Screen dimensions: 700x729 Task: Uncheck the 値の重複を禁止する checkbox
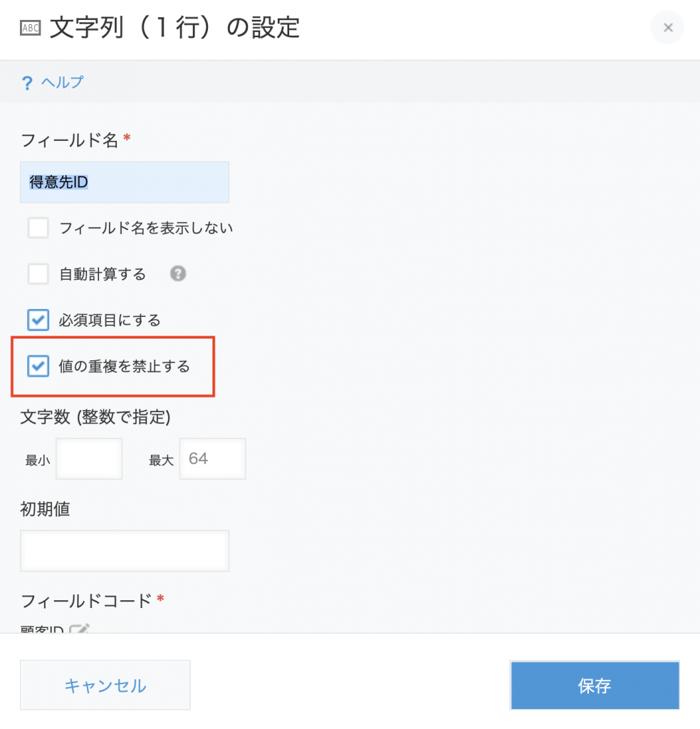(x=38, y=366)
